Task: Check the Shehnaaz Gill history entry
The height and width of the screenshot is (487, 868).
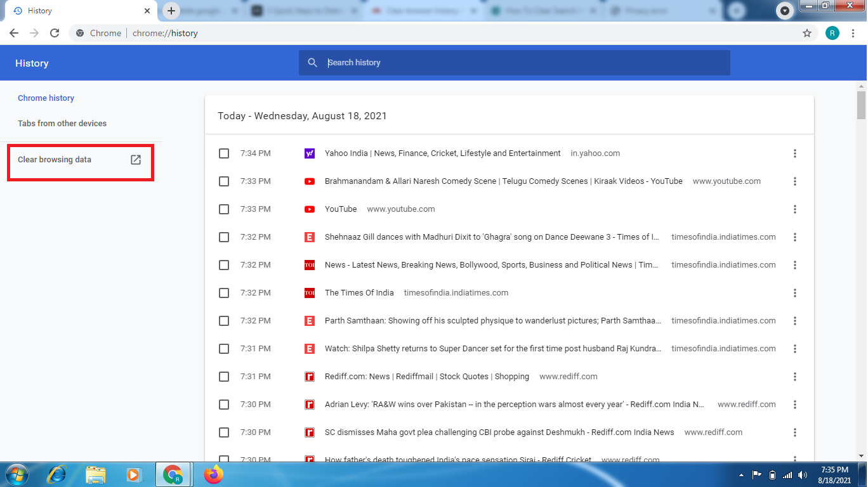Action: [x=224, y=237]
